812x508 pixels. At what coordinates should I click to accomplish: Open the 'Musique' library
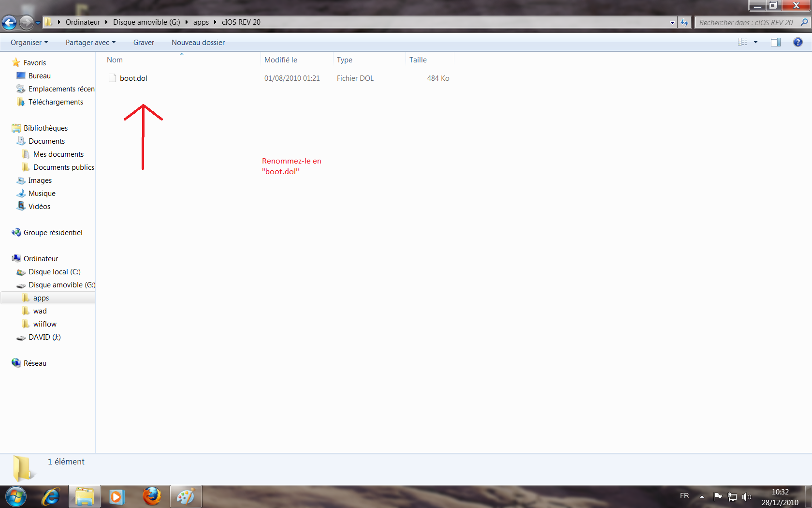[42, 194]
